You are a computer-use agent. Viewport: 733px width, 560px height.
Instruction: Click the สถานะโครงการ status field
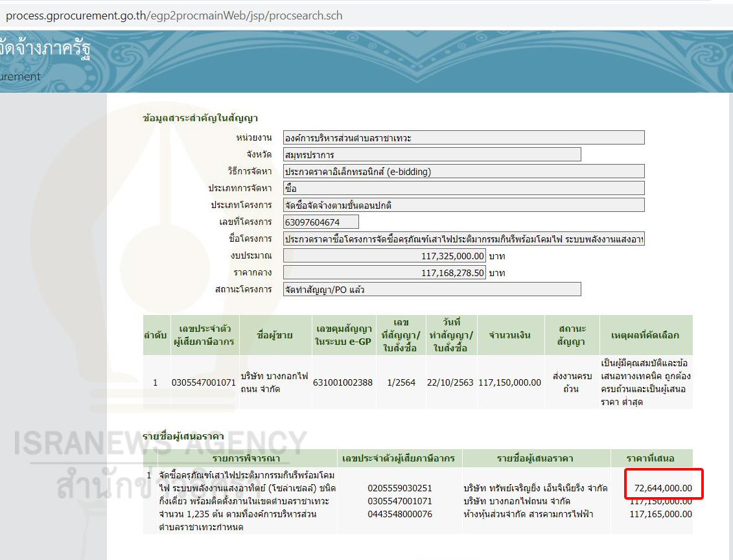tap(432, 290)
